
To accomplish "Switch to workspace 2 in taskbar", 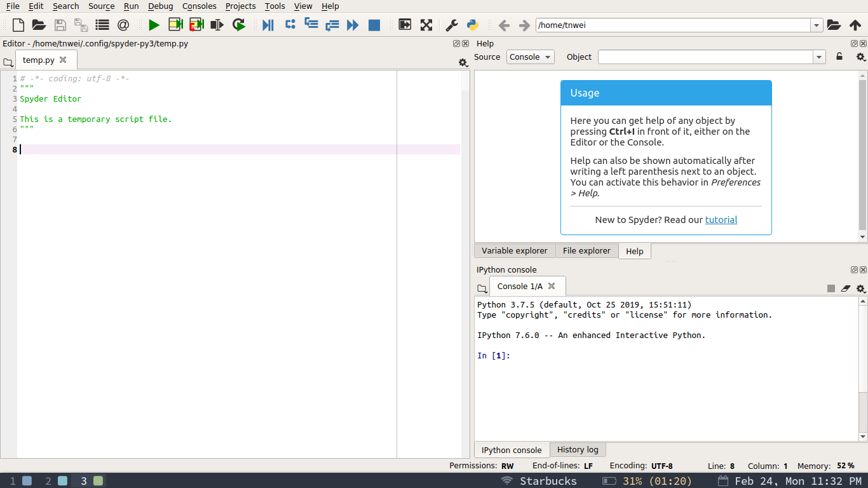I will tap(56, 481).
